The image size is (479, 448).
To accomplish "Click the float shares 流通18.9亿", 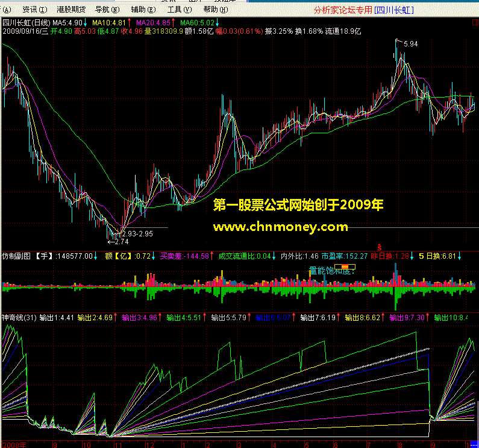I will pos(343,31).
